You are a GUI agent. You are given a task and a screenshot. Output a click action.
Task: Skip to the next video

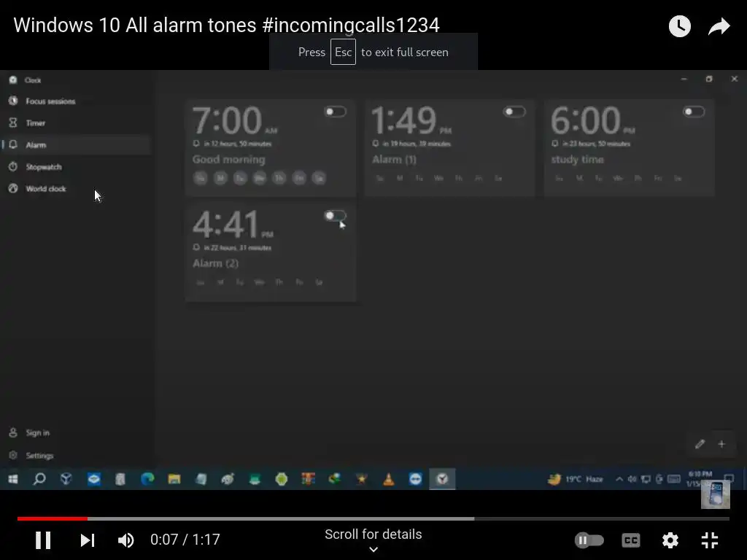[88, 540]
